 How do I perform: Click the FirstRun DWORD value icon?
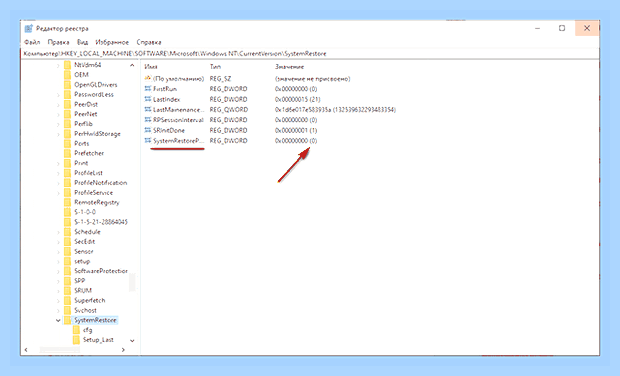coord(148,89)
